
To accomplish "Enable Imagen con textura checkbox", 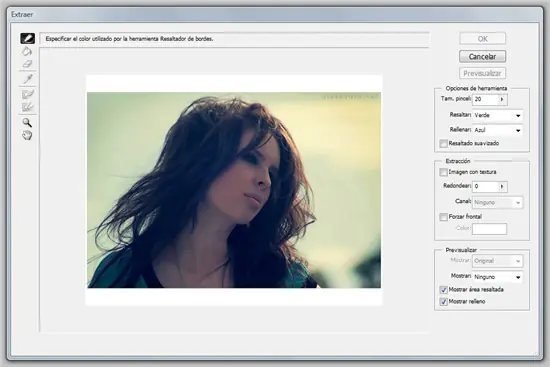I will tap(443, 172).
